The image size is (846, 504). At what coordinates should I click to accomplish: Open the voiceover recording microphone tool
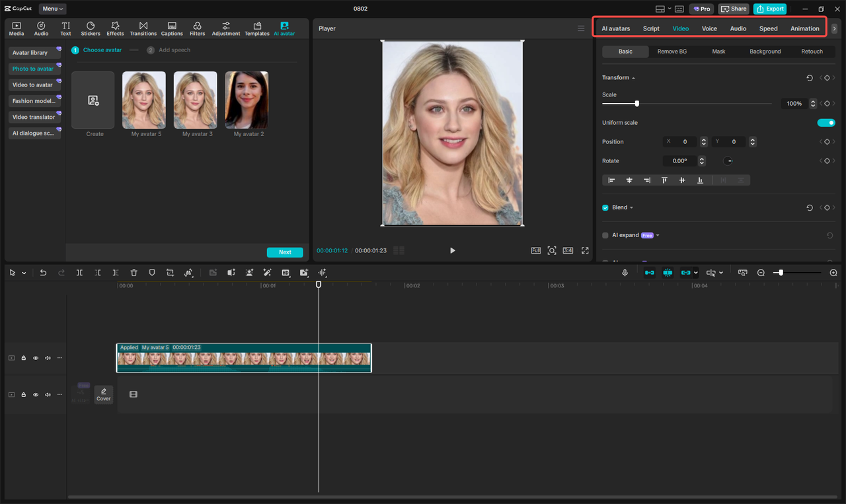[x=625, y=272]
